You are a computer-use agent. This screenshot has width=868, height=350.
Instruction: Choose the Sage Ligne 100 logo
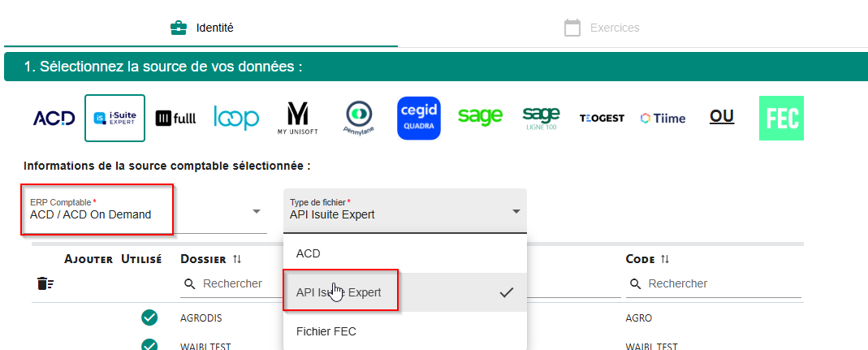542,118
